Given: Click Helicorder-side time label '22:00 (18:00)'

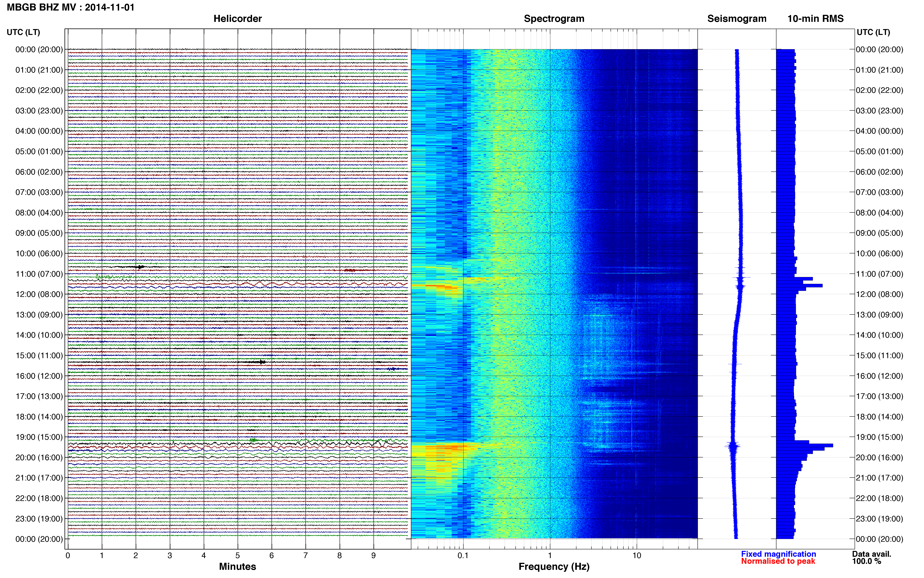Looking at the screenshot, I should [x=39, y=498].
